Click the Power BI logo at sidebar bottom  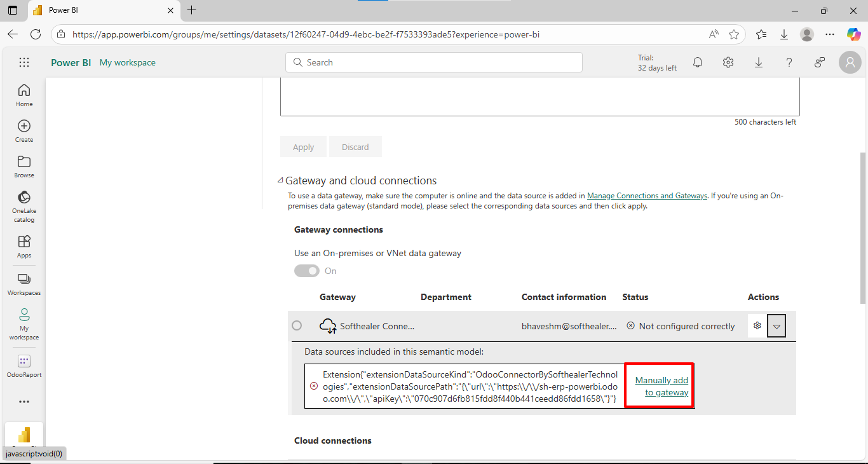pos(24,435)
